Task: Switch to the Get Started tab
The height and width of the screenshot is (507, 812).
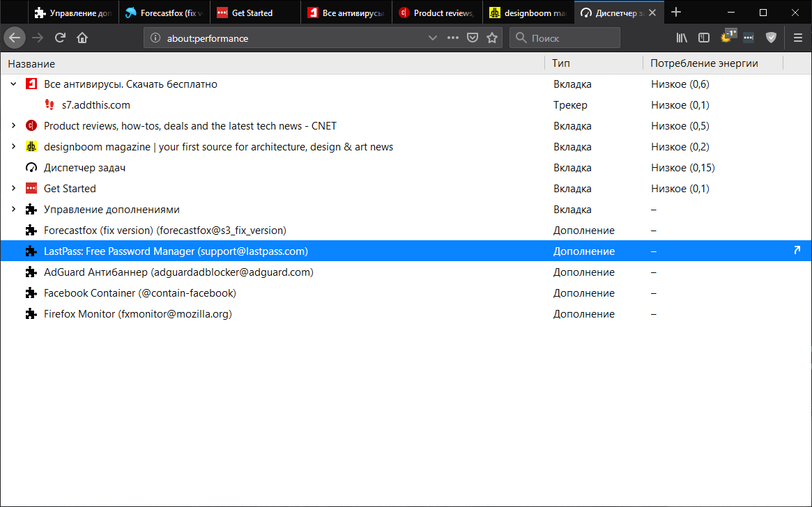Action: [x=255, y=13]
